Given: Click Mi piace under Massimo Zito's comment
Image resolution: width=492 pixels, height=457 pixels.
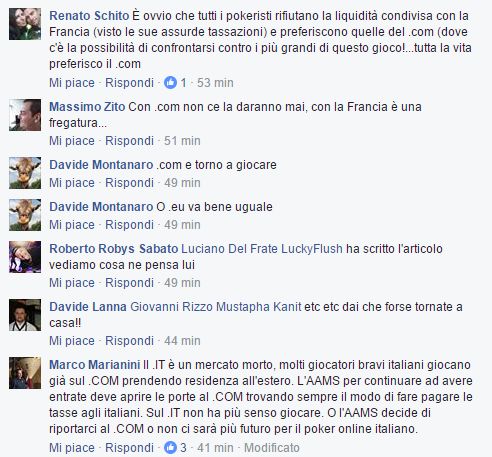Looking at the screenshot, I should (x=72, y=141).
